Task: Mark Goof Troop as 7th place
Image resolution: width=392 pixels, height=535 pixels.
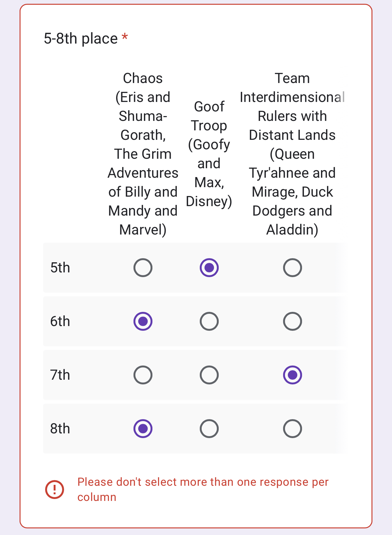Action: click(x=209, y=375)
